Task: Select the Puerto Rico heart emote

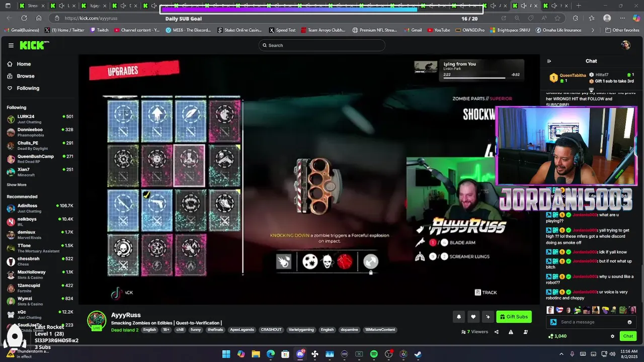Action: click(559, 310)
